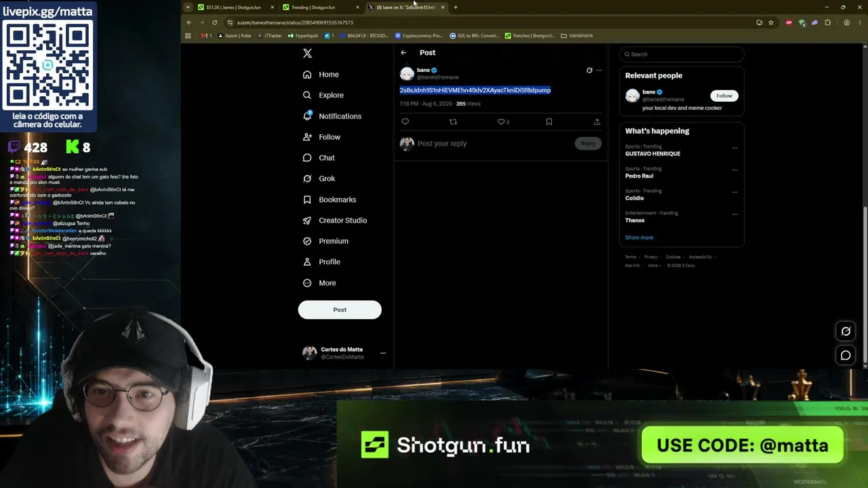Viewport: 868px width, 488px height.
Task: Reload the page with the browser refresh icon
Action: (x=215, y=22)
